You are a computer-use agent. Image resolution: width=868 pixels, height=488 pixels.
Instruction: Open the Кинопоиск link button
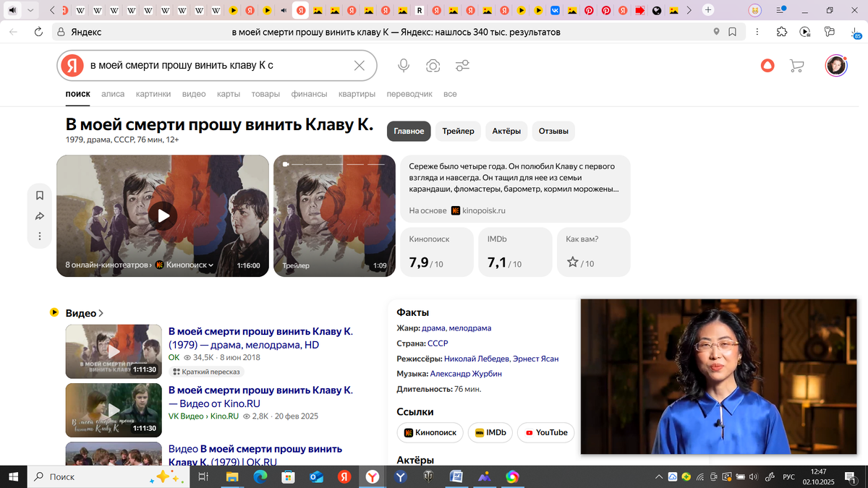coord(430,432)
